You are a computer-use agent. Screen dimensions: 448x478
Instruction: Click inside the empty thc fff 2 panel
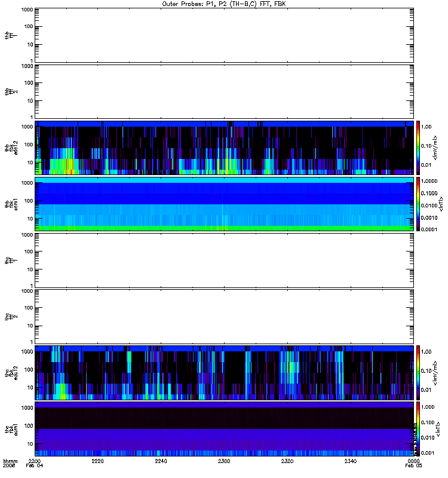(x=224, y=317)
